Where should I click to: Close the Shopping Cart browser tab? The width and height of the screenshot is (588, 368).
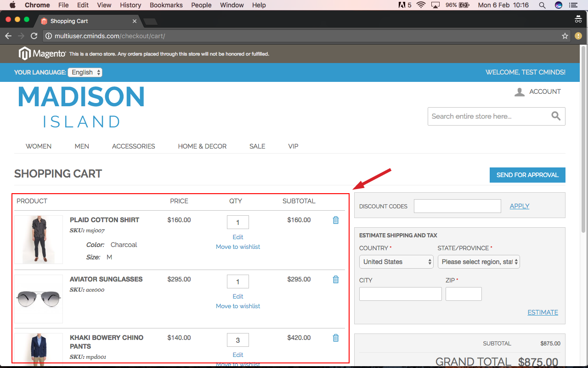pyautogui.click(x=135, y=21)
